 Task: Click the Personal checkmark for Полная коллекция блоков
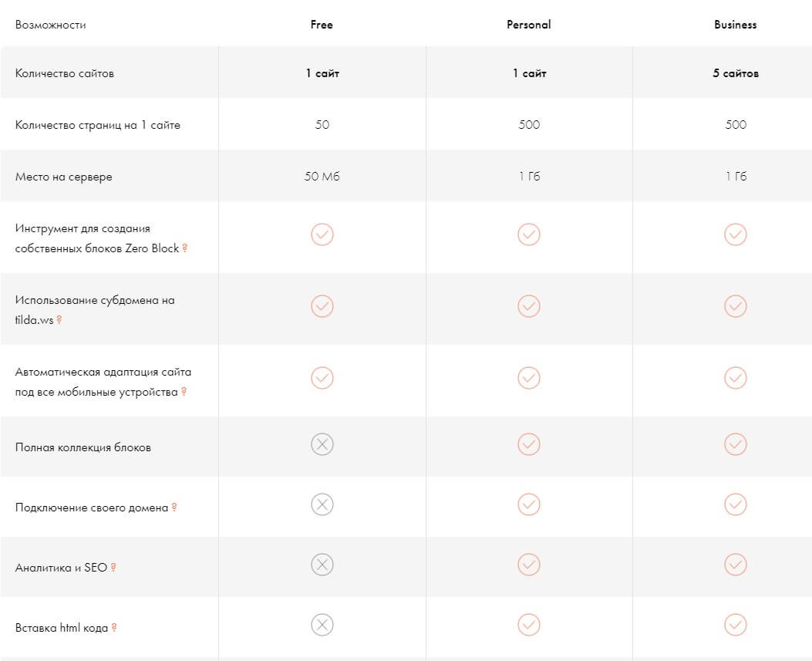(529, 444)
